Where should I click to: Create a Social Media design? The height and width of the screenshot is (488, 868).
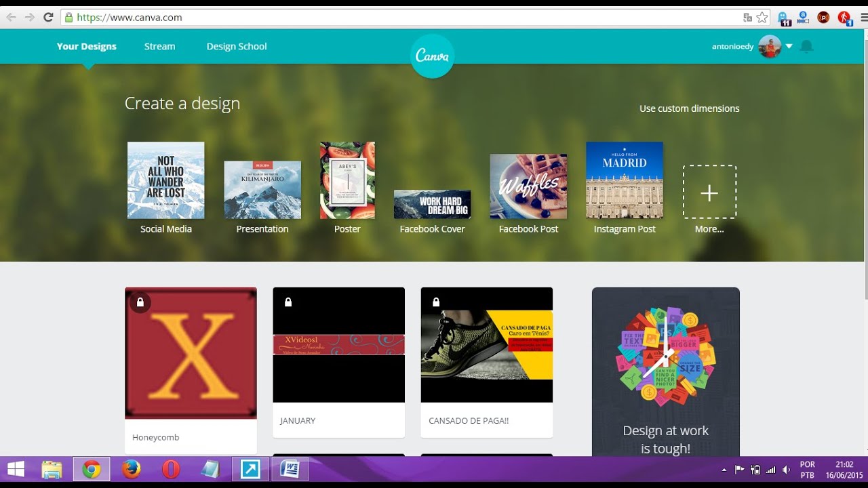click(x=165, y=188)
